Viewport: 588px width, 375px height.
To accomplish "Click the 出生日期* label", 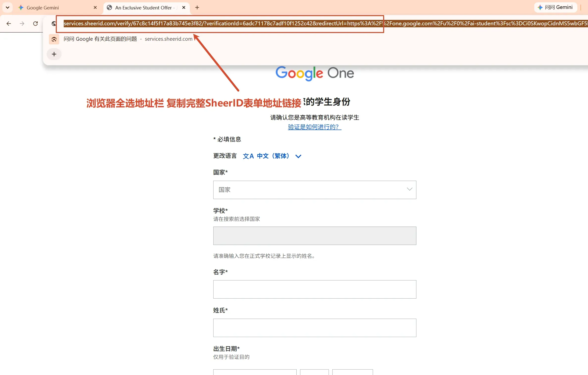I will pos(226,349).
